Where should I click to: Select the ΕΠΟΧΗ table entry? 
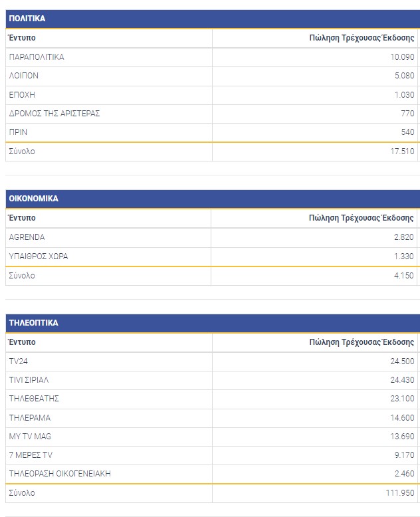point(22,94)
